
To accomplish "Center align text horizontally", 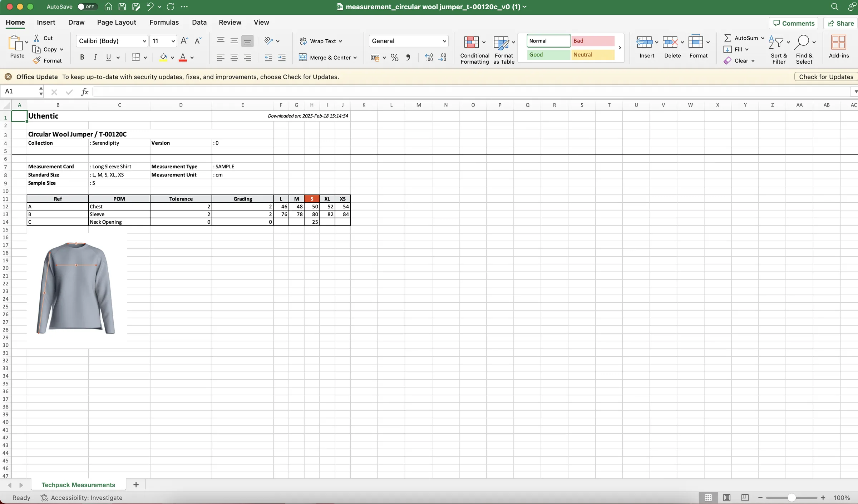I will [234, 57].
